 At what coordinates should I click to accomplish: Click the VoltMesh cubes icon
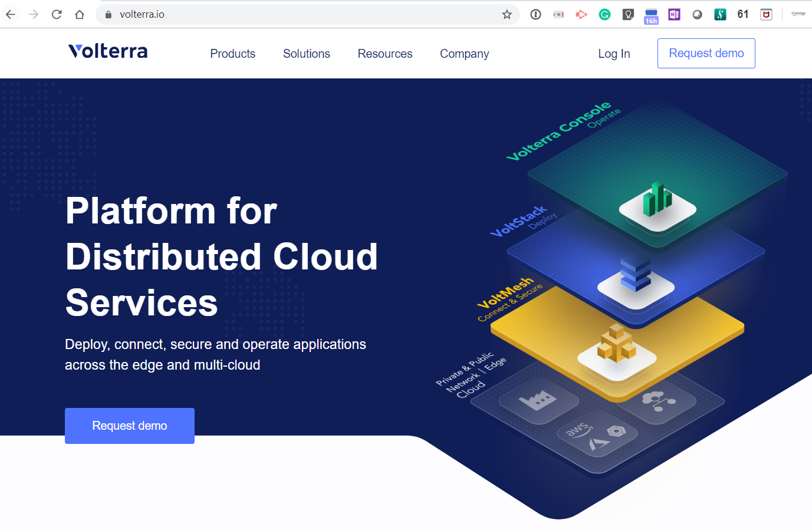[x=616, y=344]
